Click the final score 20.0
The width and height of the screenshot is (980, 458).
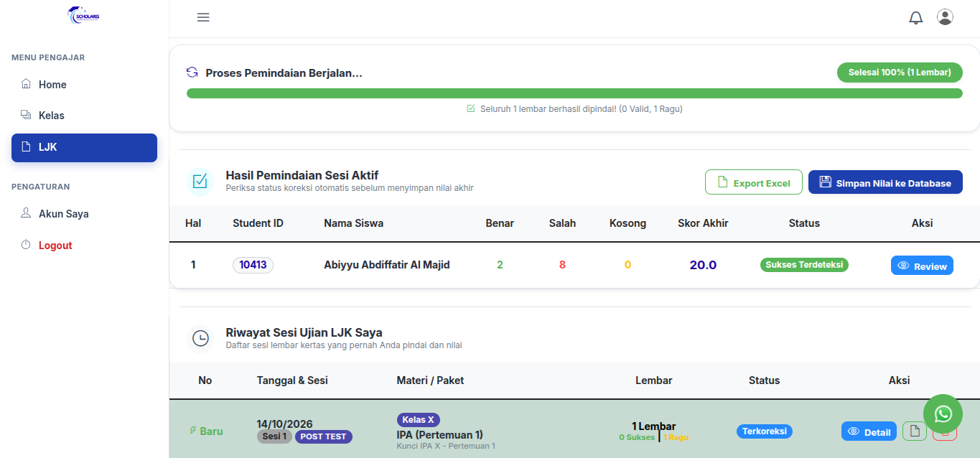(703, 265)
